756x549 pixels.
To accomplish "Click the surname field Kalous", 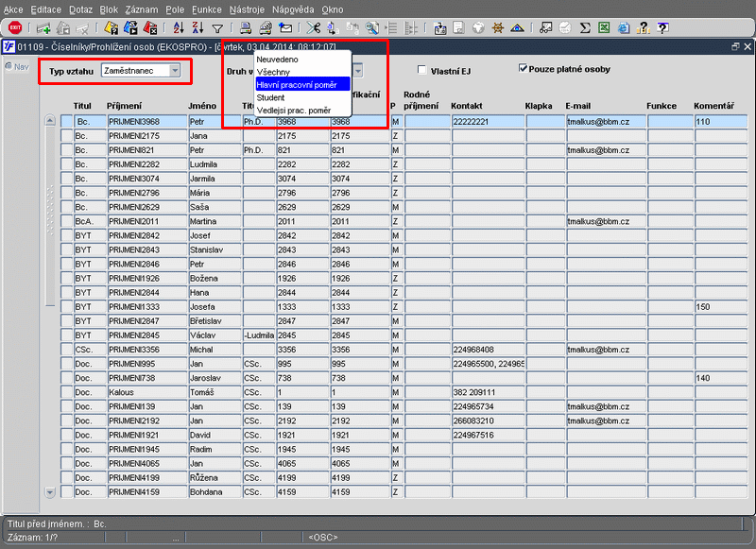I will (x=147, y=392).
